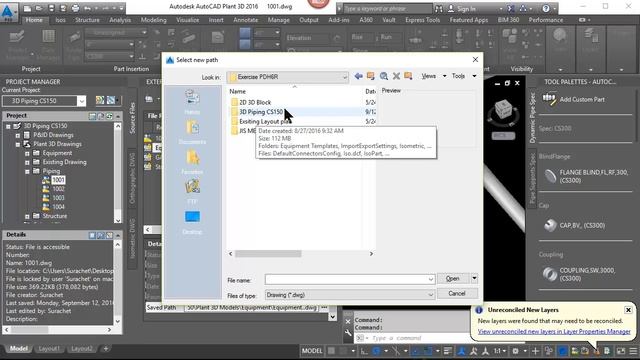Open the Documents place in dialog sidebar
The image size is (640, 360).
192,132
